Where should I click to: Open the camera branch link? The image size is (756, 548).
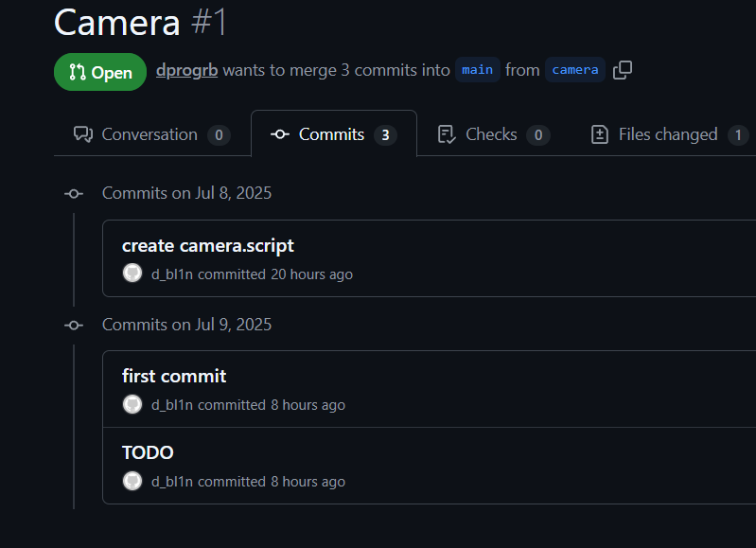(575, 70)
